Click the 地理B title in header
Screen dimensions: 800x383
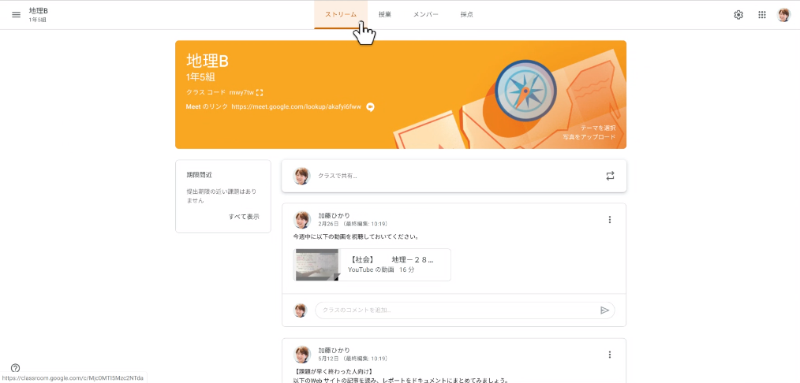tap(38, 11)
